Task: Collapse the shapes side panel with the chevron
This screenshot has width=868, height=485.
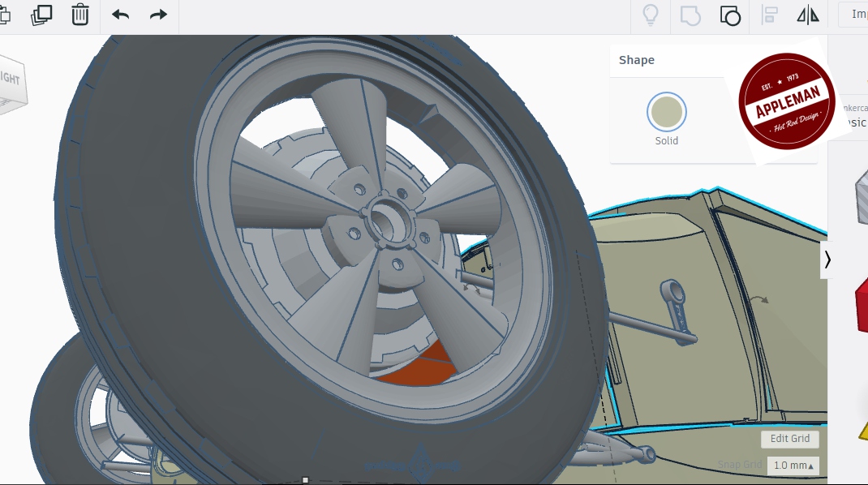Action: [827, 260]
